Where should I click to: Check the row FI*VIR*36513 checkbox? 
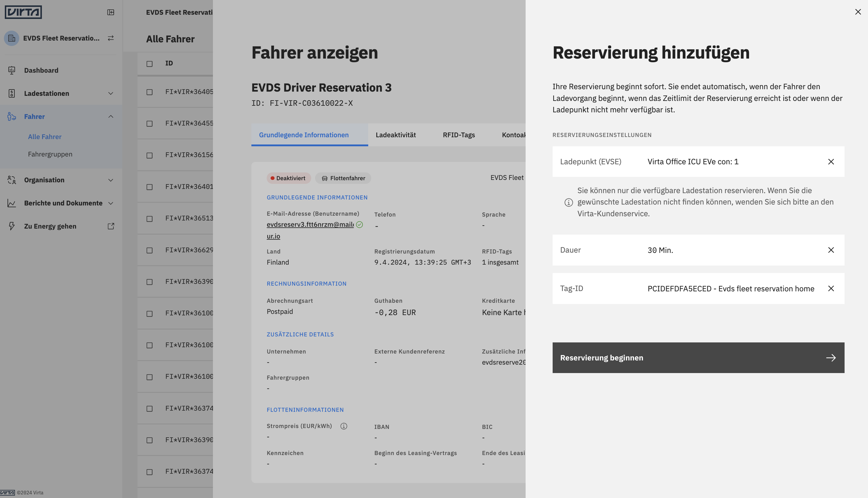point(150,219)
